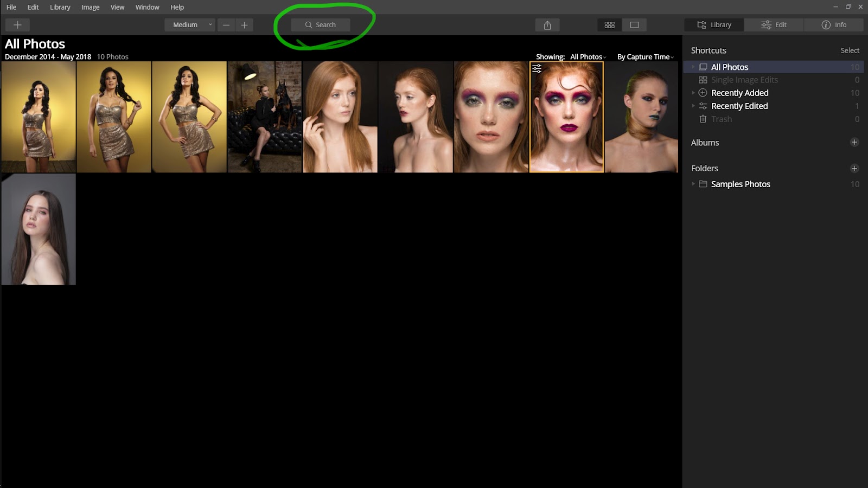Open the Window menu
868x488 pixels.
pyautogui.click(x=147, y=7)
